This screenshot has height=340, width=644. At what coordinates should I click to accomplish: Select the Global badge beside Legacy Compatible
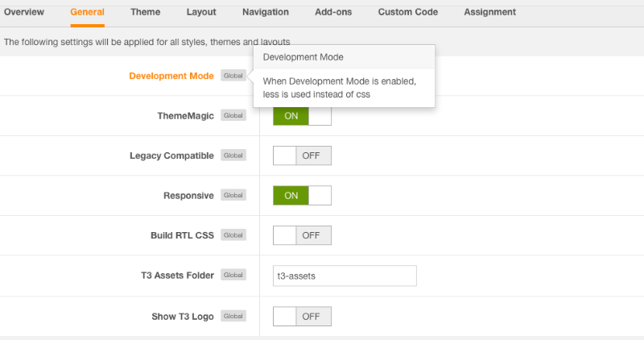233,155
